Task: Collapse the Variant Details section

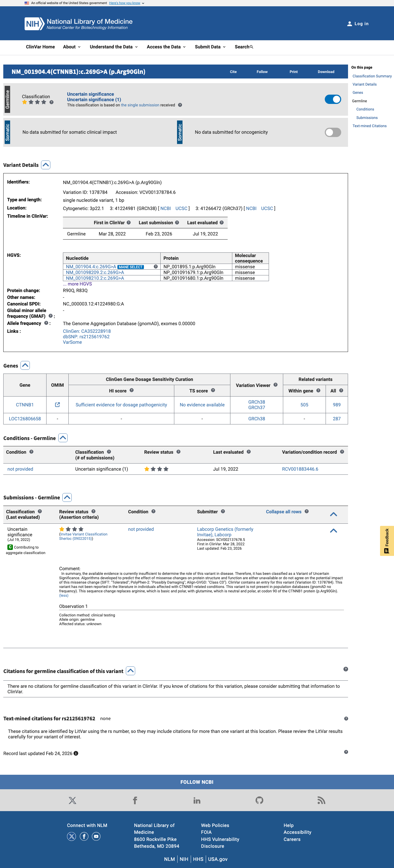Action: point(45,165)
